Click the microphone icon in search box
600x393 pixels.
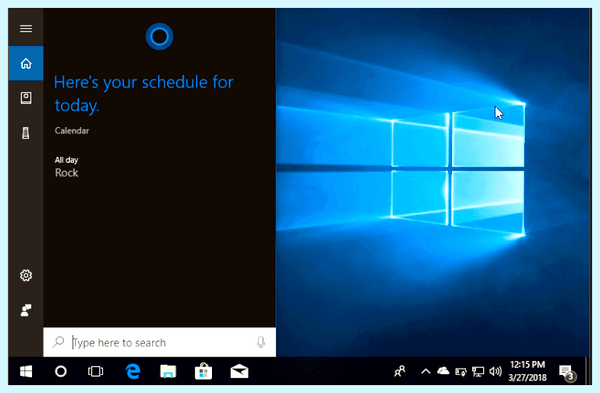tap(261, 342)
